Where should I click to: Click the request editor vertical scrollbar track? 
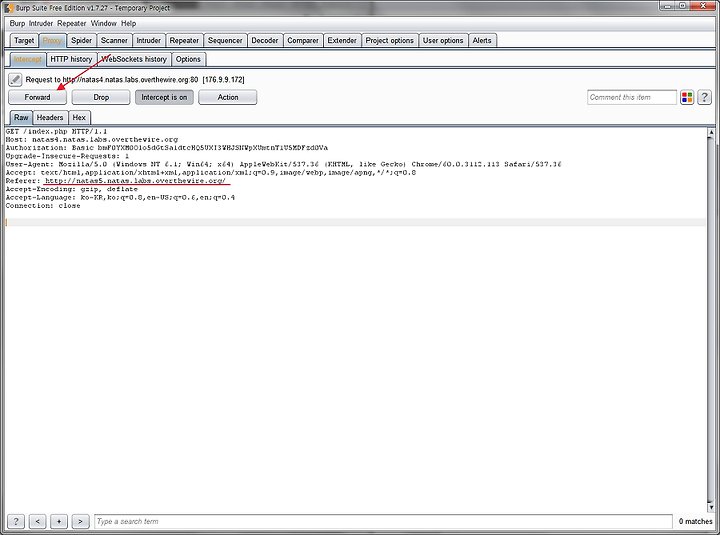pyautogui.click(x=711, y=320)
